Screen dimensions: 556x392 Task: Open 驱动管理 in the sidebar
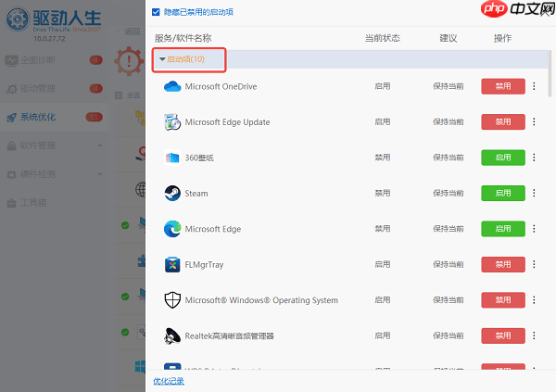point(54,89)
